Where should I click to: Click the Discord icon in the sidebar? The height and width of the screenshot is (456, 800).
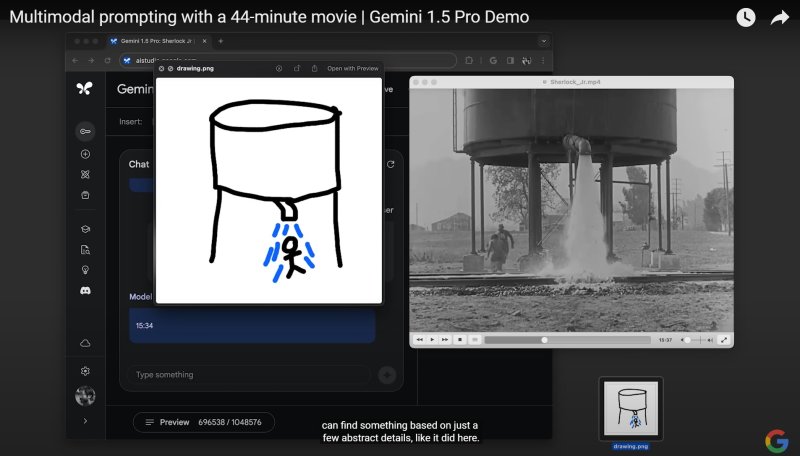(85, 290)
